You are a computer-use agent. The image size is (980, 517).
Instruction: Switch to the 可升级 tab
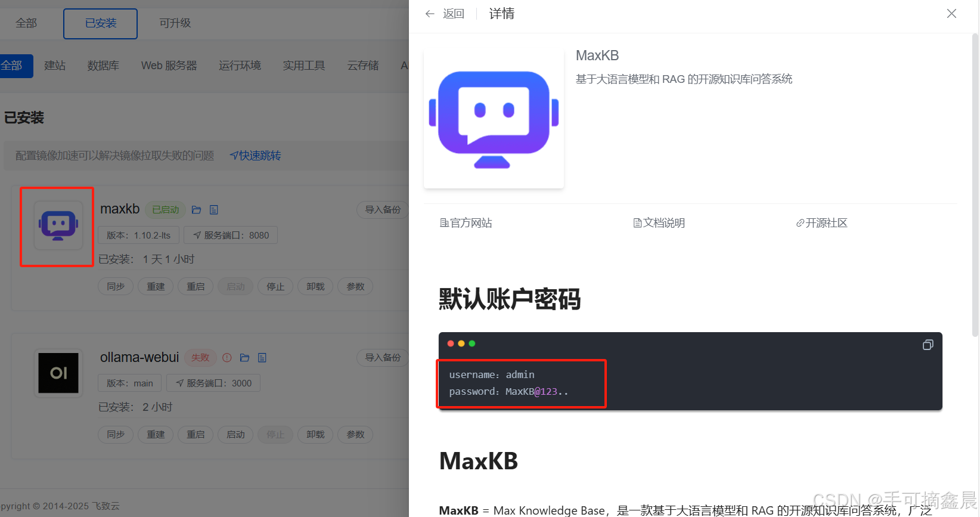pos(175,23)
